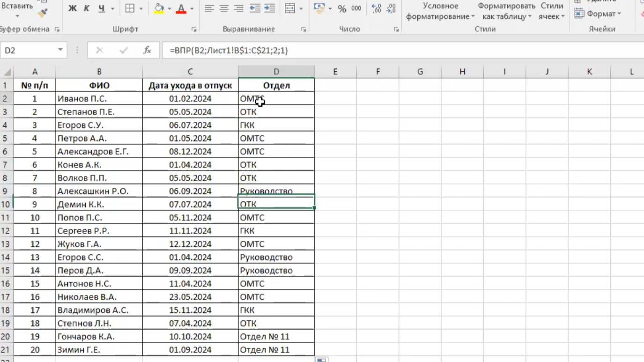Open the font color dropdown arrow
This screenshot has height=362, width=644.
click(192, 8)
